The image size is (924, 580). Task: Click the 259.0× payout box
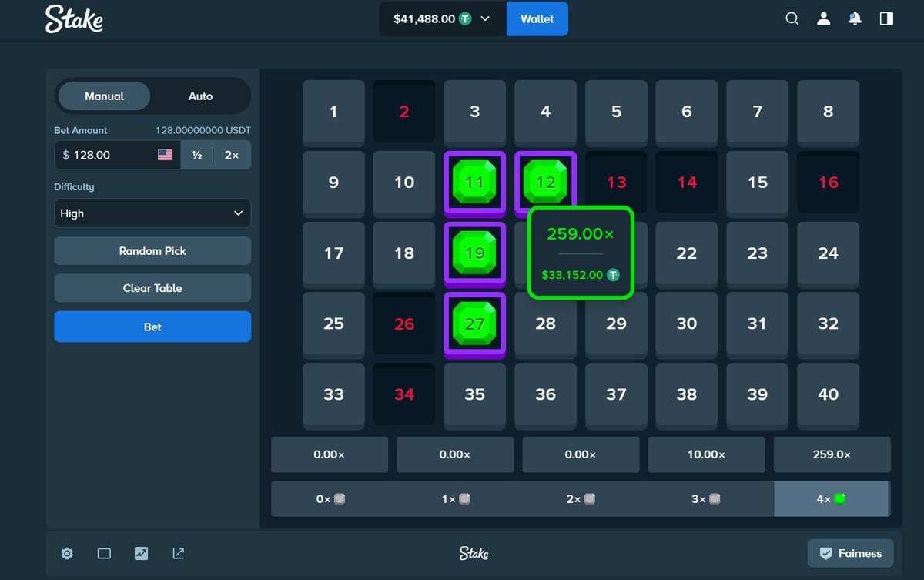point(832,454)
